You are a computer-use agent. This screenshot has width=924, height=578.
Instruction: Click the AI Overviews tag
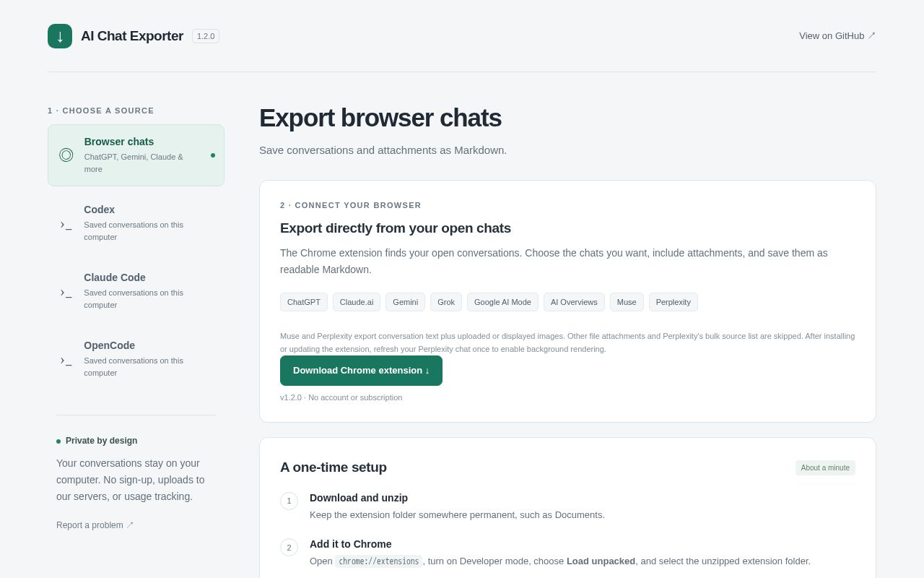coord(574,302)
